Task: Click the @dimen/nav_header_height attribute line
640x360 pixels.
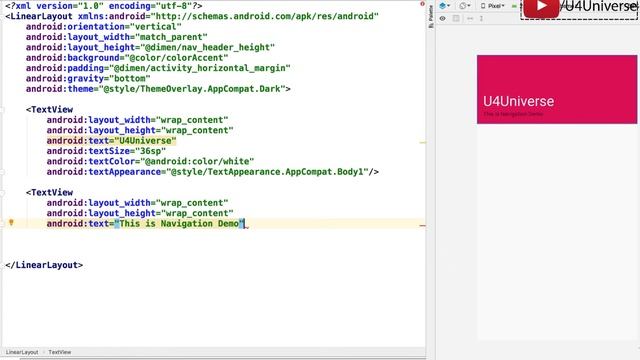Action: click(150, 47)
